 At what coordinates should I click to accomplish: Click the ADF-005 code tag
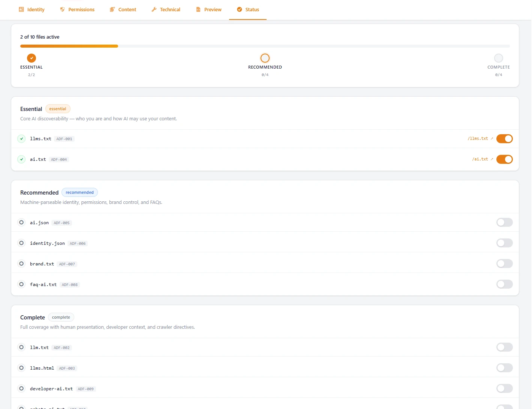[61, 223]
